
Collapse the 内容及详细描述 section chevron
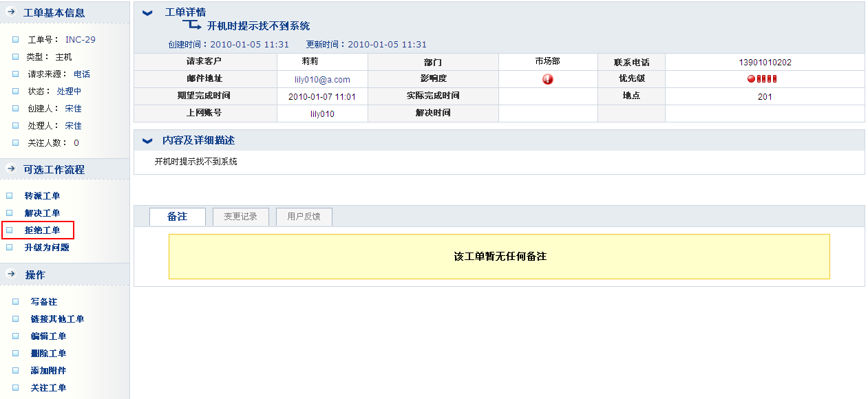pyautogui.click(x=147, y=141)
